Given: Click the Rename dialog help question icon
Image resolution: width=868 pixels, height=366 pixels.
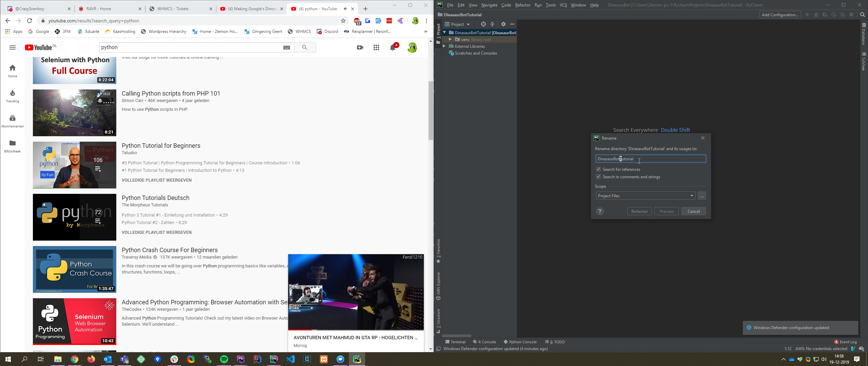Looking at the screenshot, I should (x=599, y=211).
